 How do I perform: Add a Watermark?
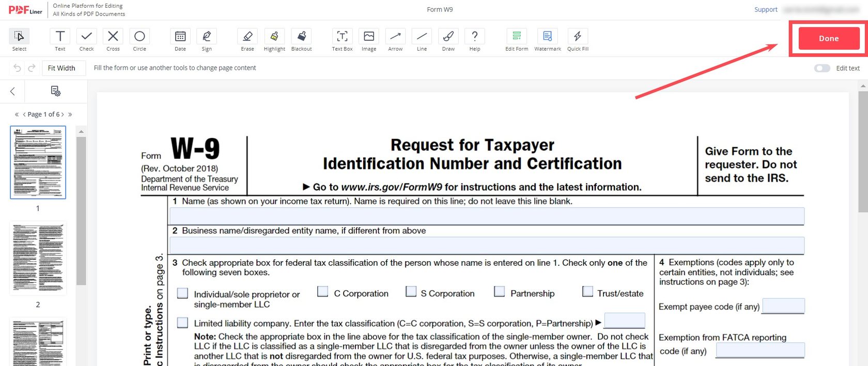[x=548, y=40]
